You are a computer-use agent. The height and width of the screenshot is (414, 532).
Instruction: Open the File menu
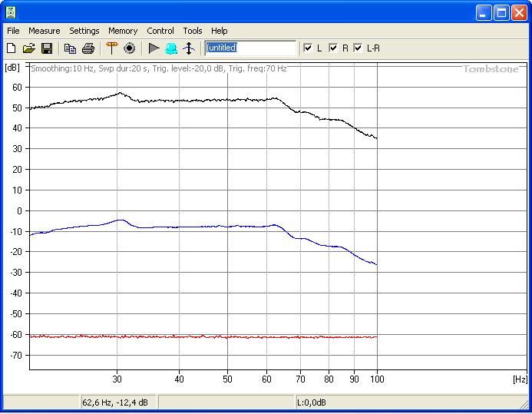tap(13, 31)
